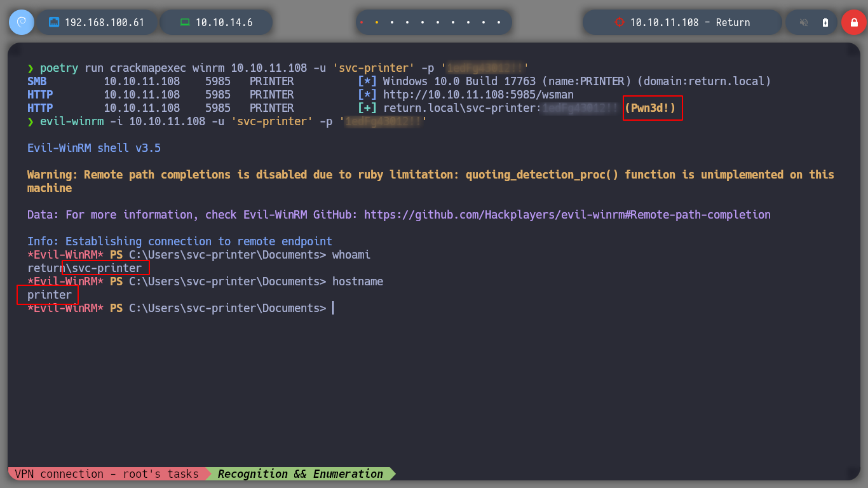Select the 192.168.100.61 address in top bar
This screenshot has height=488, width=868.
(x=104, y=22)
